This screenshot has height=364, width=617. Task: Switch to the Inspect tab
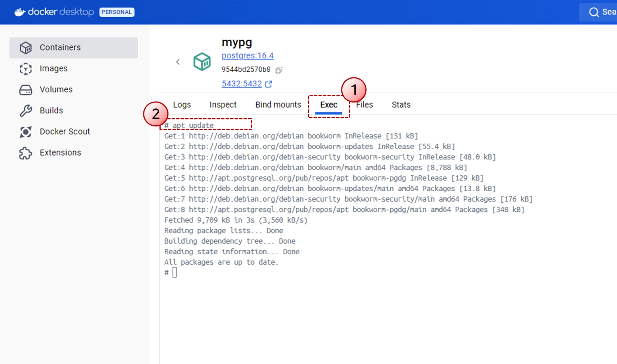(223, 105)
